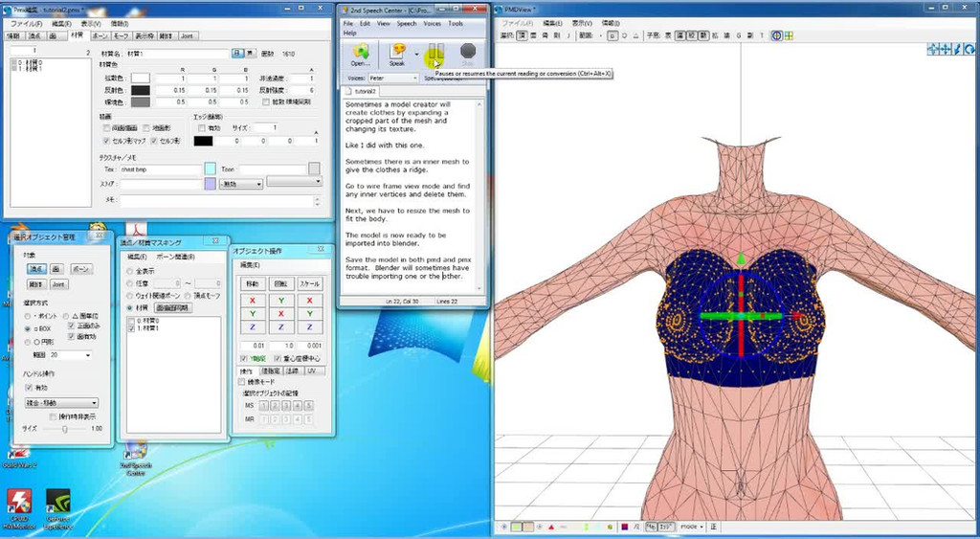The width and height of the screenshot is (980, 539).
Task: Click the camera rotate icon in viewport corner
Action: pyautogui.click(x=969, y=49)
